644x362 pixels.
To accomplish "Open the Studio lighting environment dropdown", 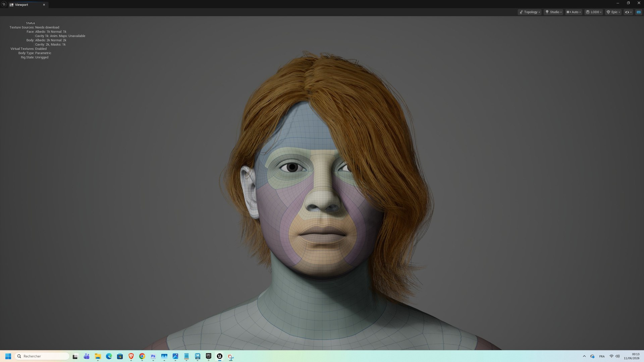I will (x=553, y=12).
